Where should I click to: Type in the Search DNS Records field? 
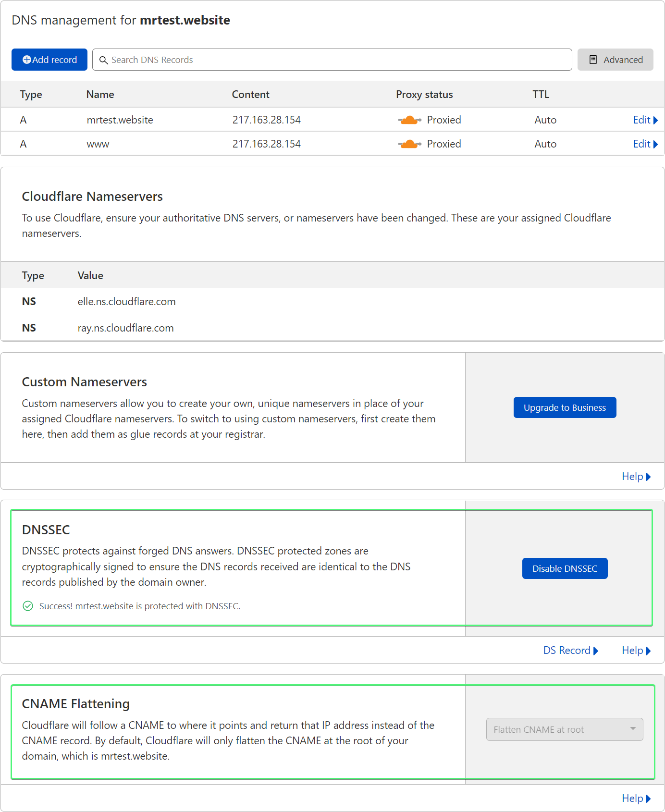[336, 60]
